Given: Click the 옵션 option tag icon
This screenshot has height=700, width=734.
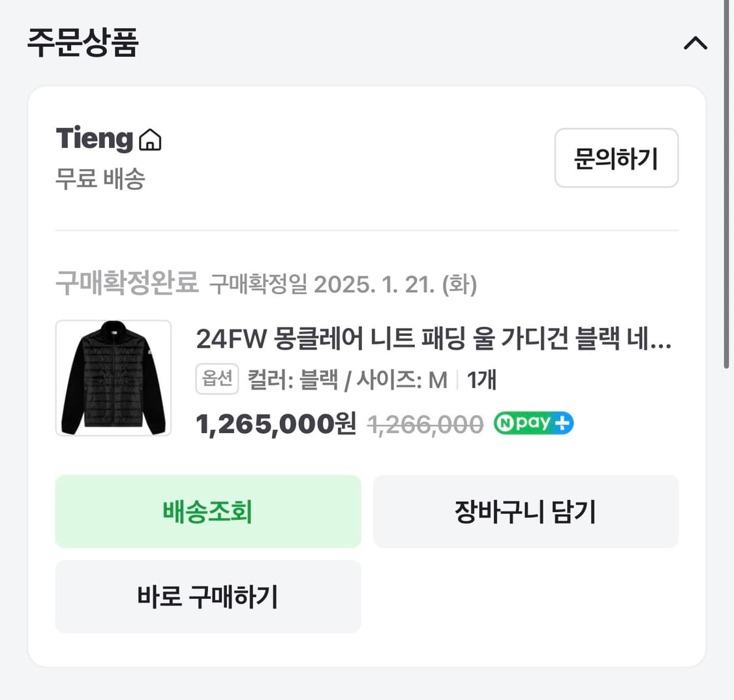Looking at the screenshot, I should click(217, 379).
